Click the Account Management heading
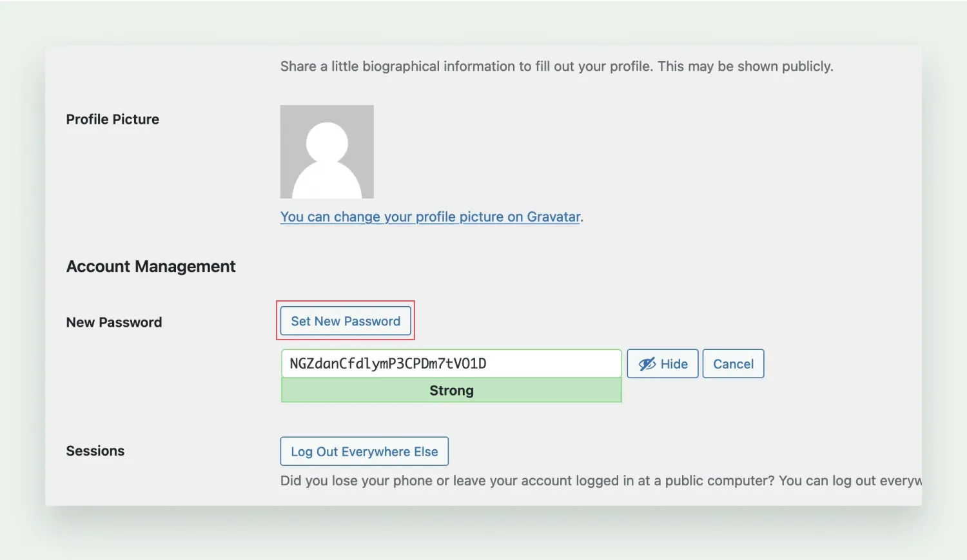 click(x=151, y=267)
